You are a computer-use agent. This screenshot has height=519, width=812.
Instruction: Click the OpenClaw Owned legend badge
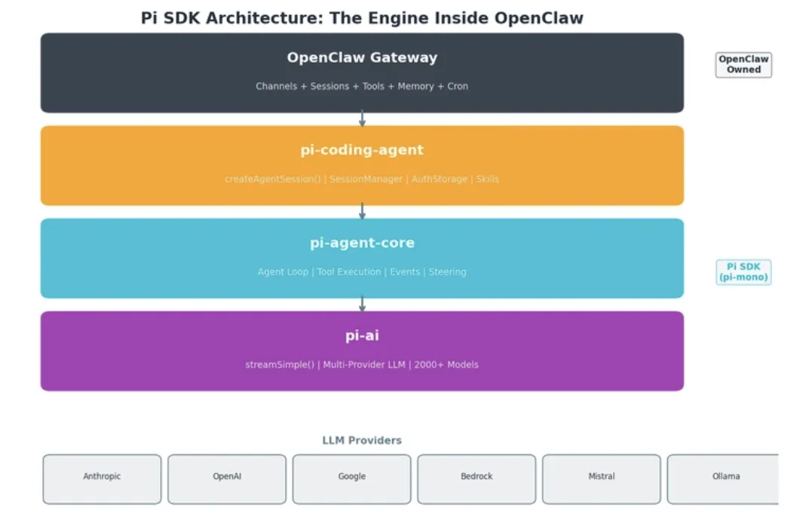[x=743, y=65]
